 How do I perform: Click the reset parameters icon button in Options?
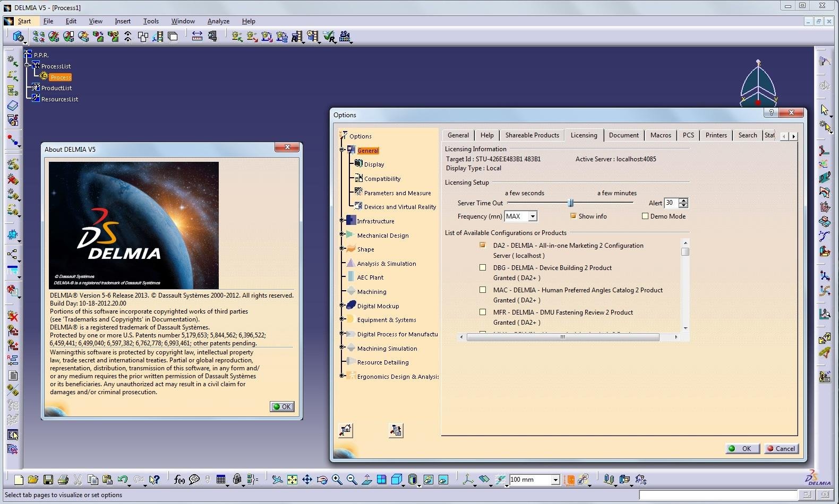pos(346,430)
